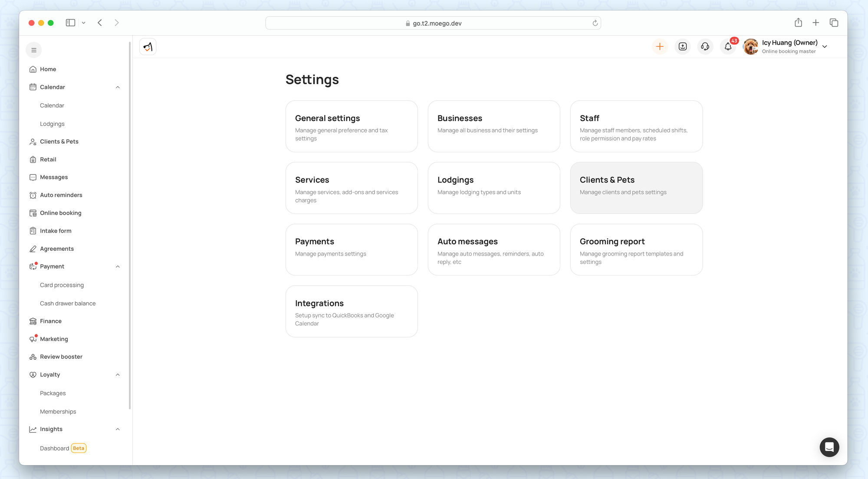Click the browser address bar
Image resolution: width=868 pixels, height=479 pixels.
(433, 23)
